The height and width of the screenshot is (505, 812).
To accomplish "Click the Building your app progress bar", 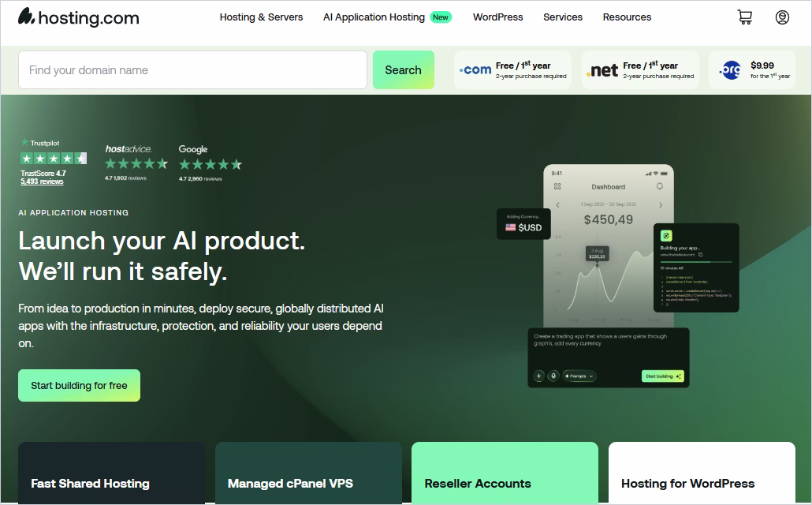I will pos(696,262).
